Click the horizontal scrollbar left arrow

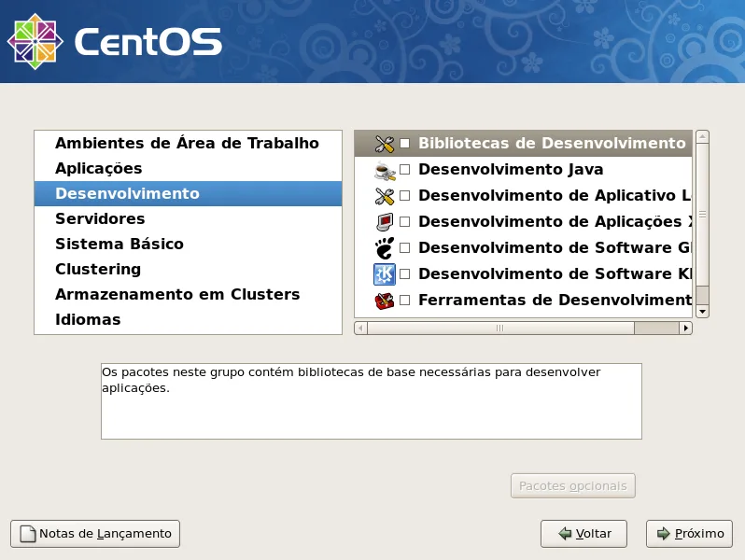(360, 328)
